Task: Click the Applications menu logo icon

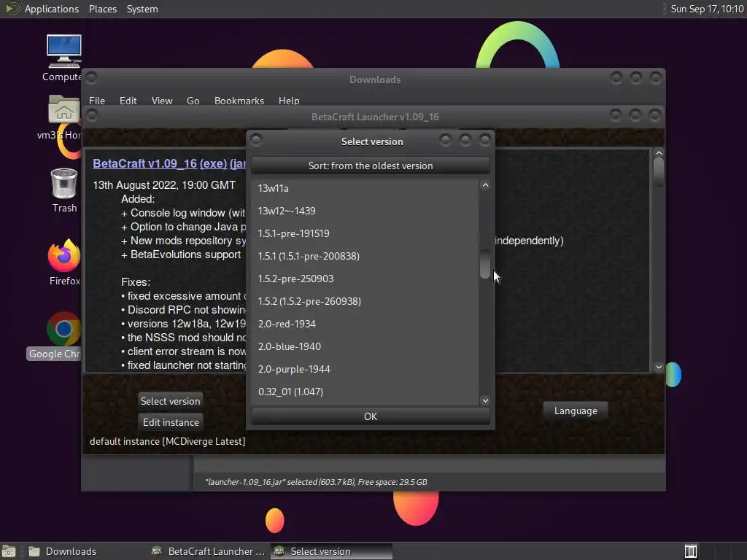Action: (x=12, y=9)
